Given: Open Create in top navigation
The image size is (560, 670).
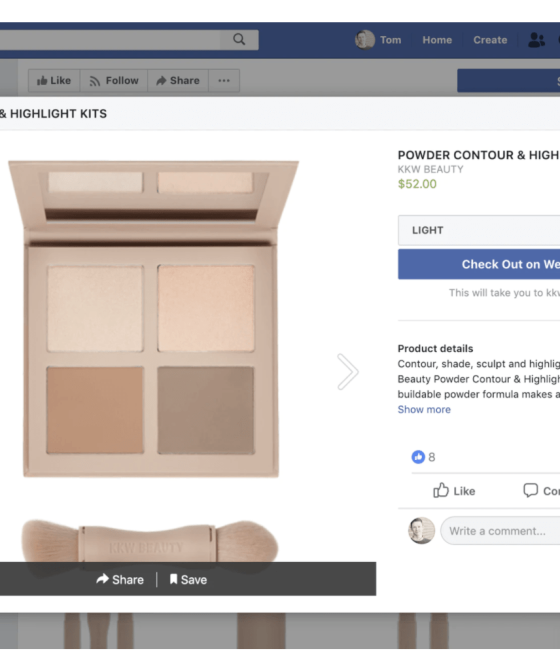Looking at the screenshot, I should (490, 40).
